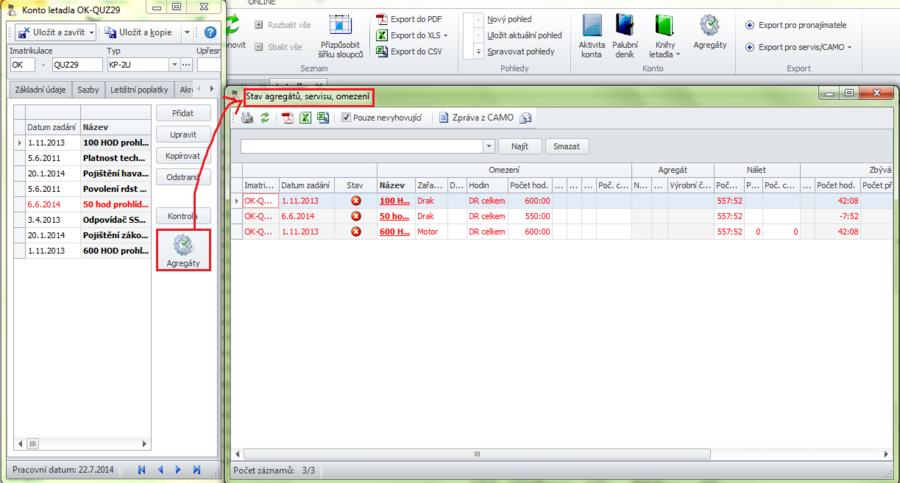Open the Letištní poplatky tab
This screenshot has height=483, width=900.
pos(139,90)
